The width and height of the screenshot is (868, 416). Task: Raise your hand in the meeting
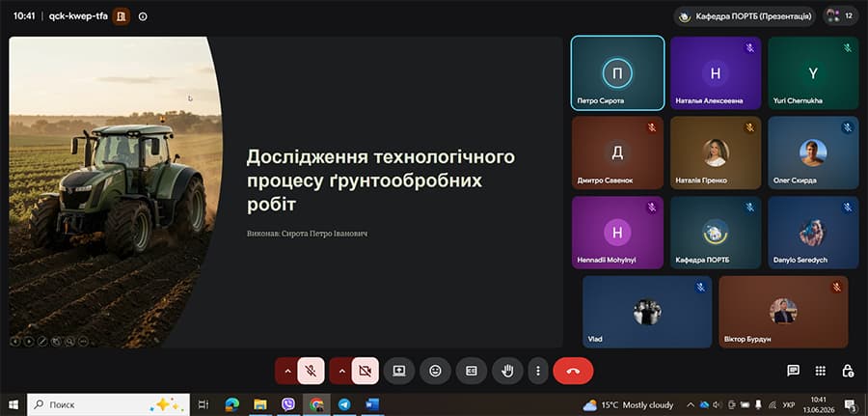(507, 372)
